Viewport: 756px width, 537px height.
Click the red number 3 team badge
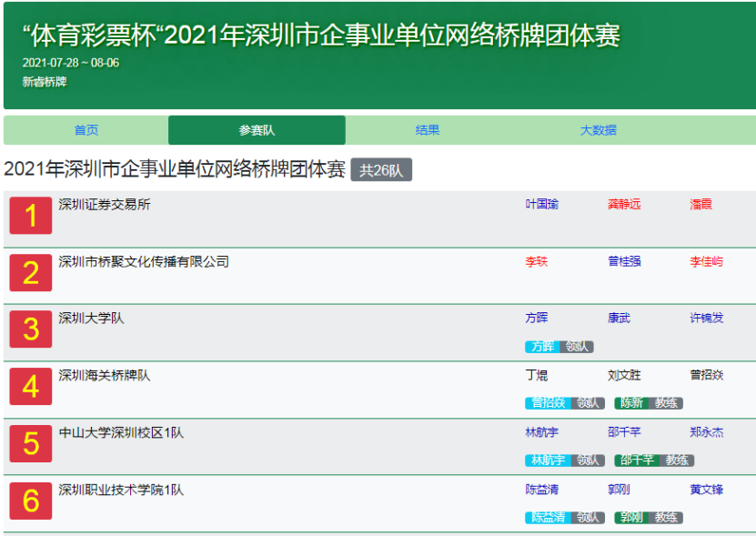point(31,329)
